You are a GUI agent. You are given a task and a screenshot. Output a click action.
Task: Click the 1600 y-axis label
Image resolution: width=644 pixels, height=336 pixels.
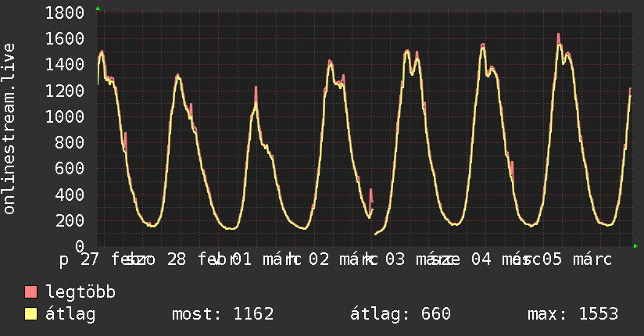[65, 39]
